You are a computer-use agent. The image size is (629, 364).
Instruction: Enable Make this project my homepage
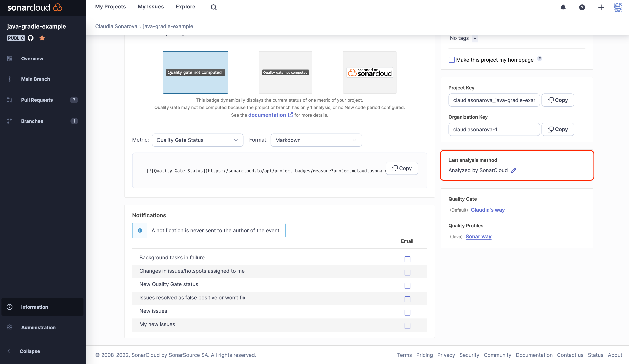pos(452,60)
